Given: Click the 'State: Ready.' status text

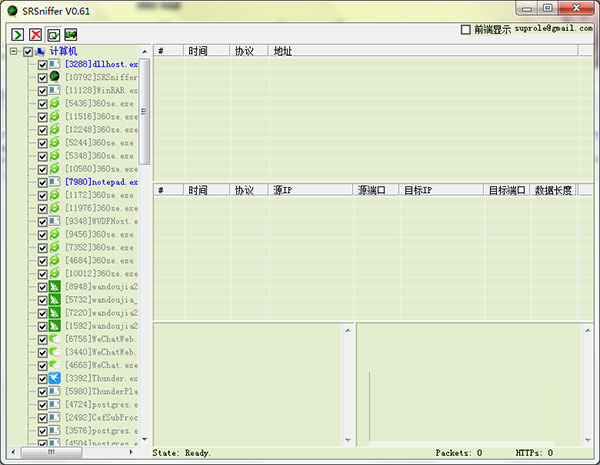Looking at the screenshot, I should tap(181, 453).
